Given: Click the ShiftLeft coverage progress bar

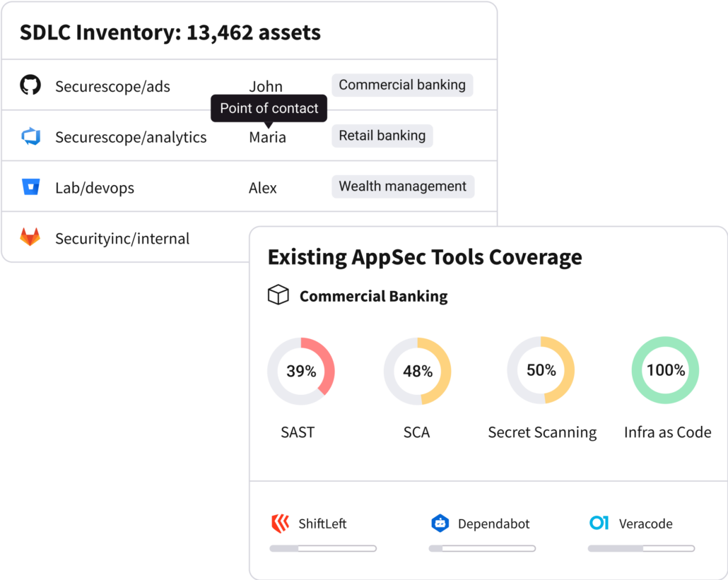Looking at the screenshot, I should [323, 548].
